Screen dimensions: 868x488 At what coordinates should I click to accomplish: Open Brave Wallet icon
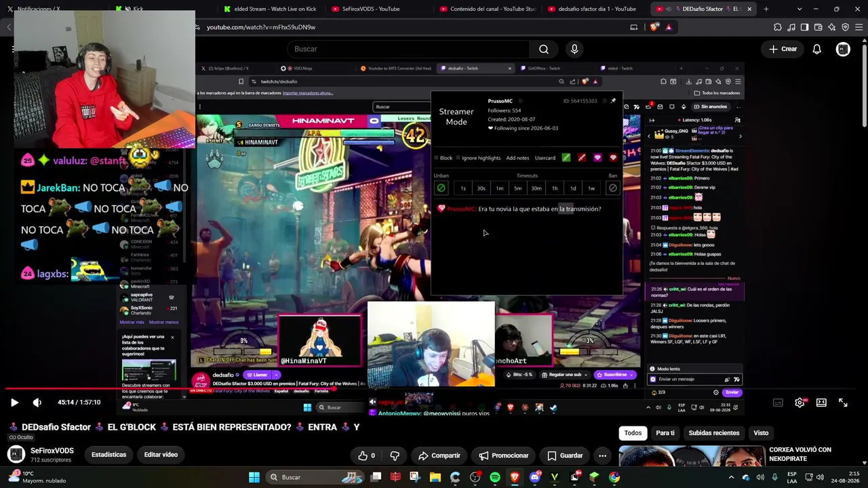pyautogui.click(x=818, y=27)
